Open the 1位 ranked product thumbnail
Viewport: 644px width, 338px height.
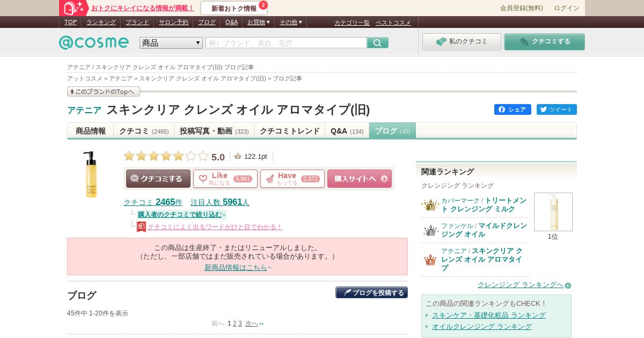[x=553, y=212]
